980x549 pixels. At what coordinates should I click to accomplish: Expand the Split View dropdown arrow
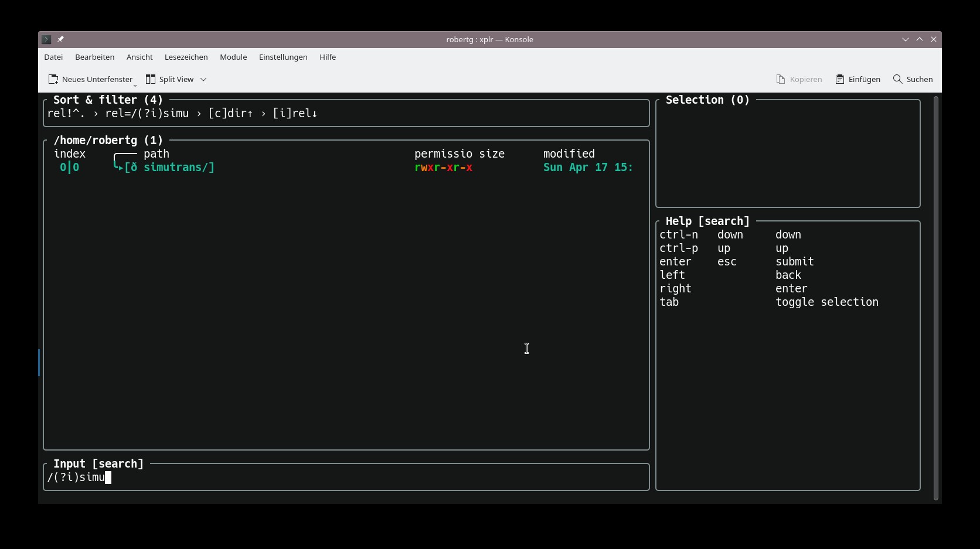point(203,79)
